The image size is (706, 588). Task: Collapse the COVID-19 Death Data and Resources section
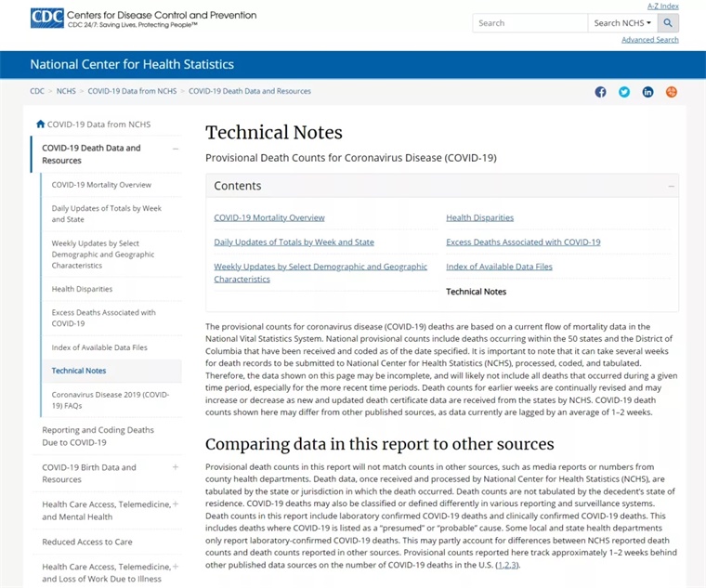click(175, 149)
